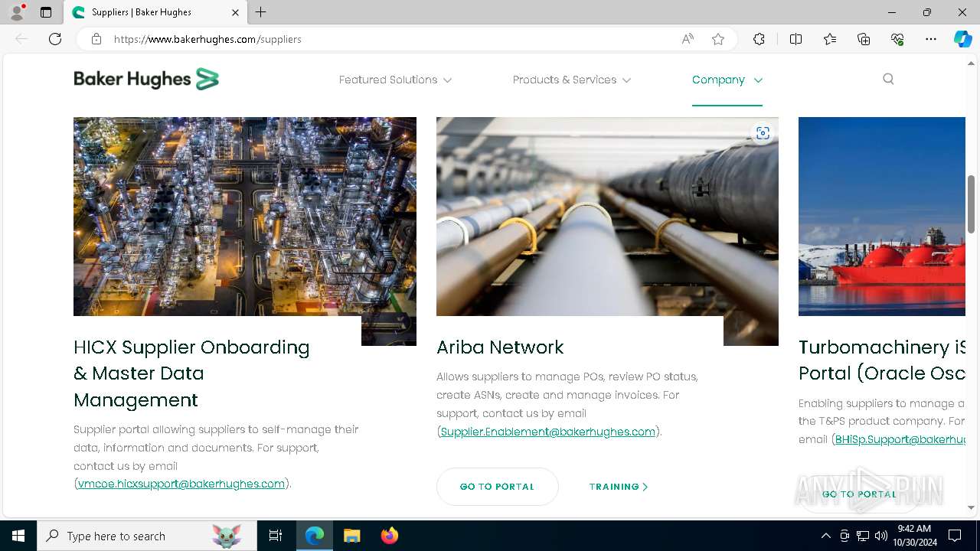Close the Suppliers | Baker Hughes tab

pos(235,12)
